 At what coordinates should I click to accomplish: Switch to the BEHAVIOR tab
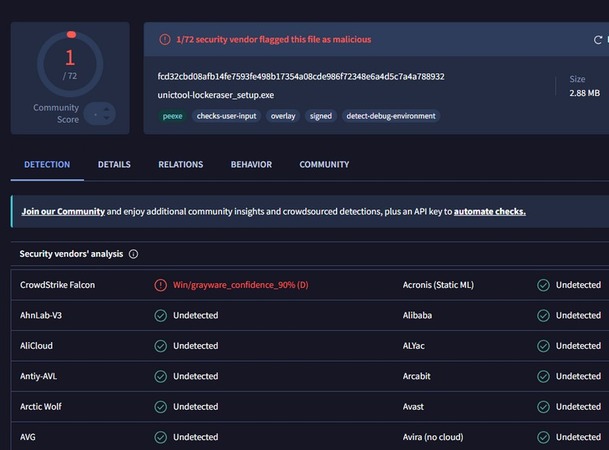coord(251,165)
